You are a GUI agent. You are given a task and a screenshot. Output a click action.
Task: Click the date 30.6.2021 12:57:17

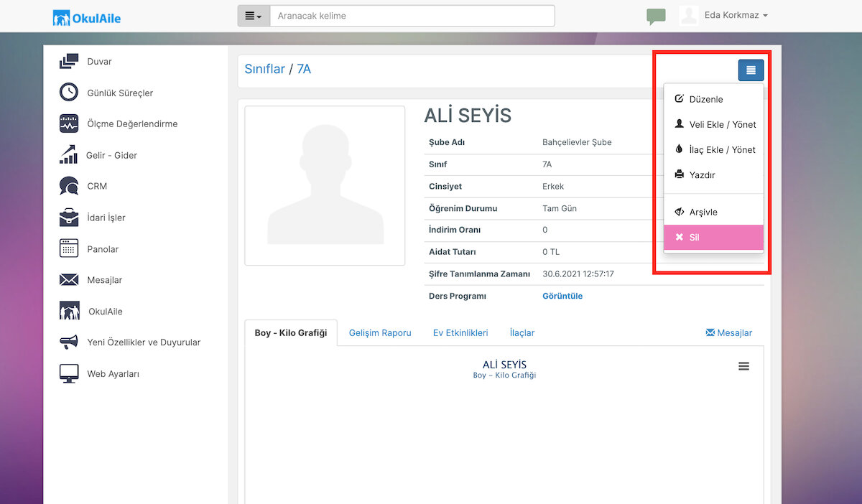point(578,274)
